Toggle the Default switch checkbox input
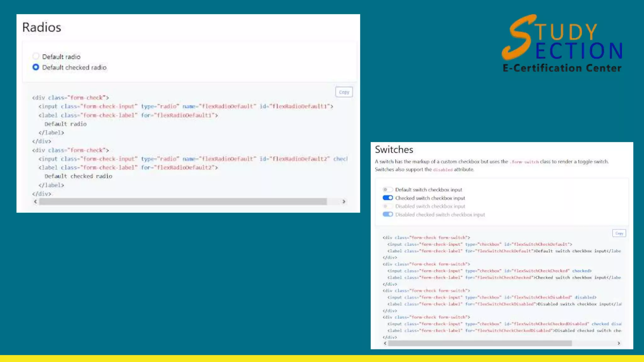This screenshot has height=362, width=644. [x=387, y=189]
